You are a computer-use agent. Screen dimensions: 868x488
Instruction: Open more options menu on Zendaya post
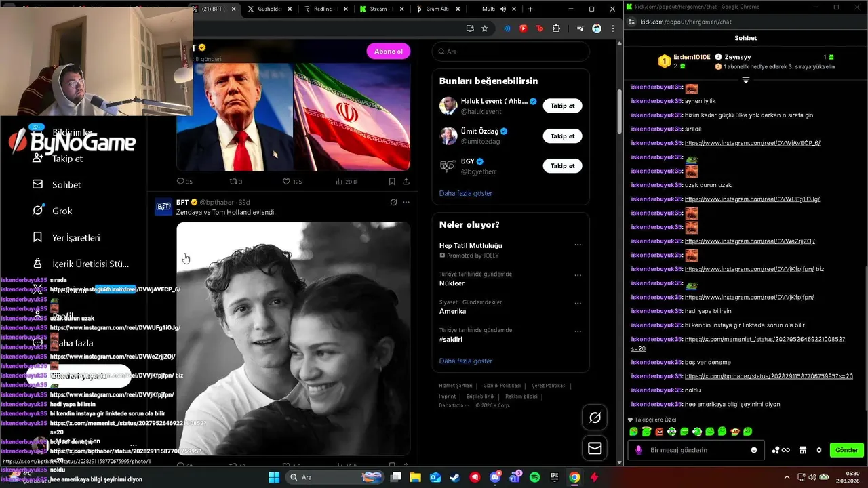(x=406, y=202)
